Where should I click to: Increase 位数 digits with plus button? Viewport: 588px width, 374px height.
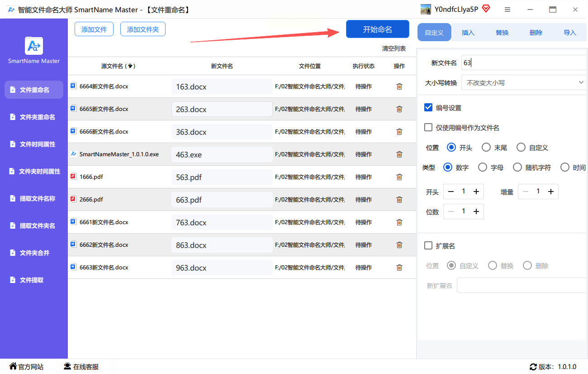(x=476, y=212)
